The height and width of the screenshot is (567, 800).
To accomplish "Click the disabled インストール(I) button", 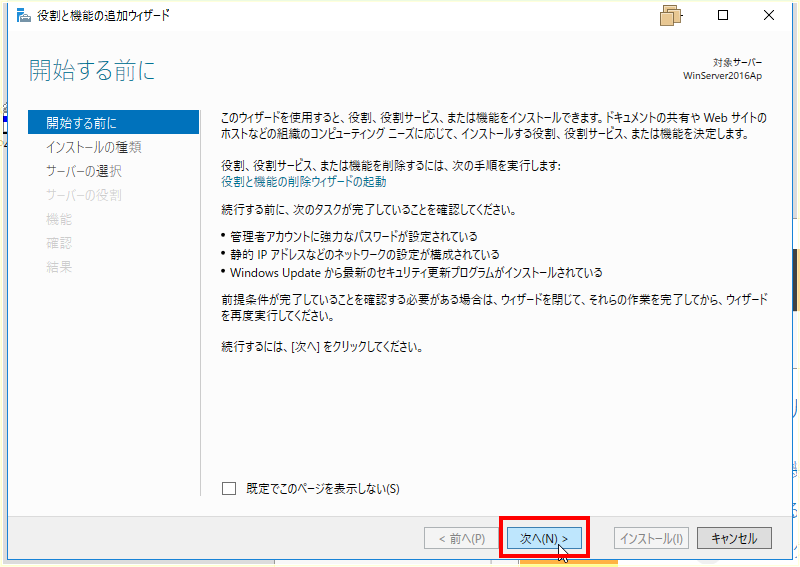I will tap(652, 538).
